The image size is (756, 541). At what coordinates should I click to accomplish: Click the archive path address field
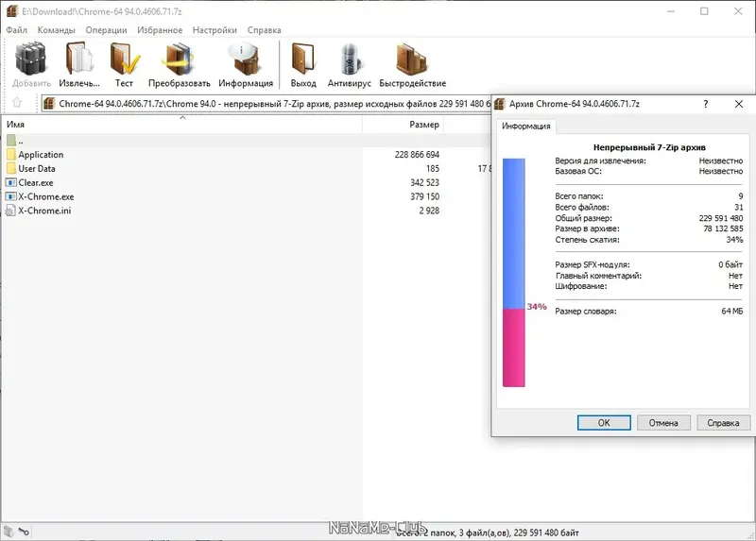(x=266, y=104)
